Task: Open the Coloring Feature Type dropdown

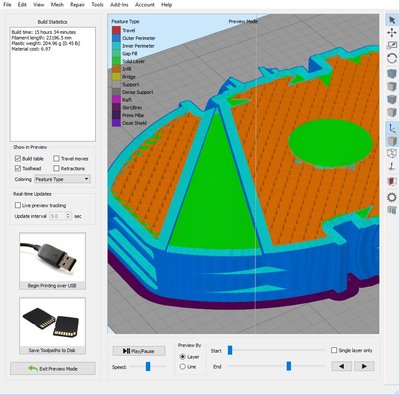Action: [62, 179]
